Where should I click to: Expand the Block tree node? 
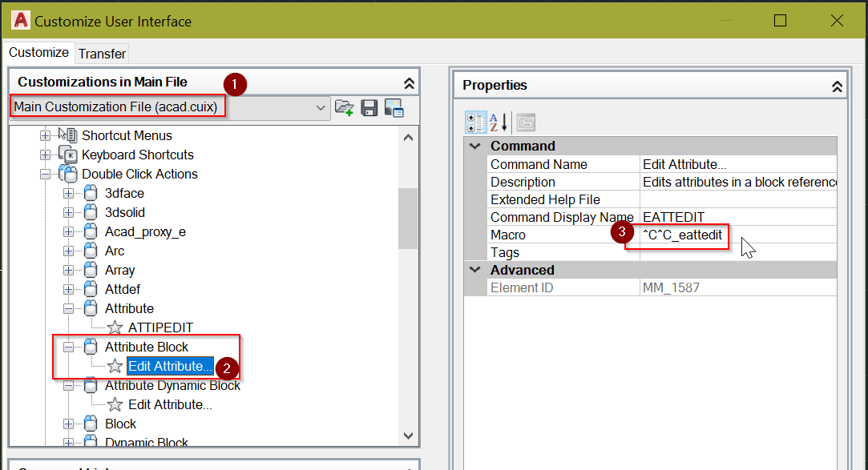pos(67,424)
